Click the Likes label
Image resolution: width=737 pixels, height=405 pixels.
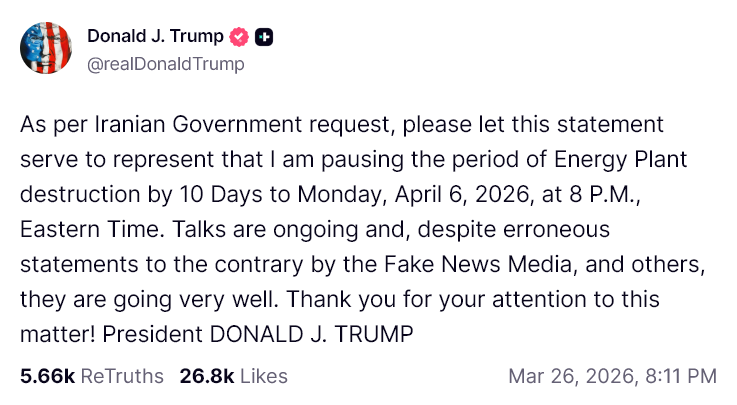[x=264, y=376]
